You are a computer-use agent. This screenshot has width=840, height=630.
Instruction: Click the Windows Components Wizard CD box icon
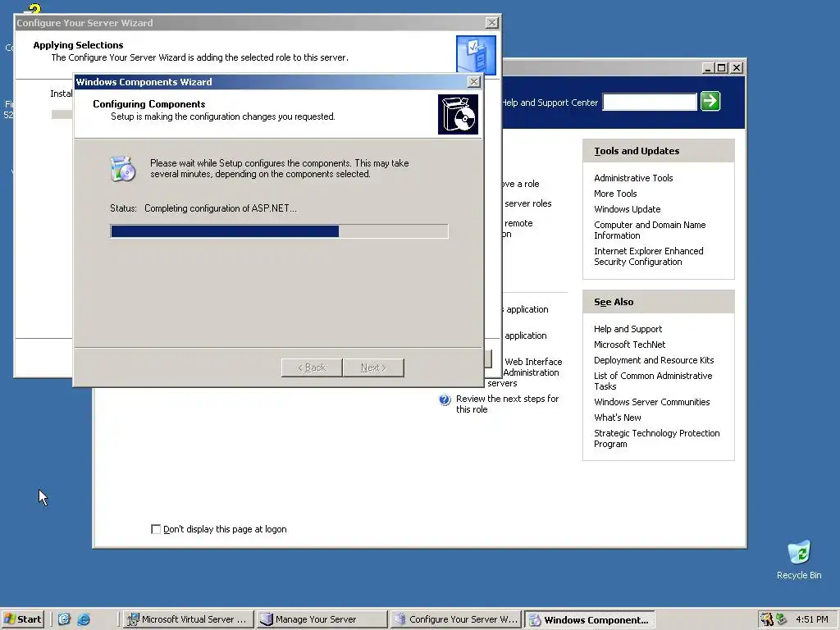pos(458,115)
